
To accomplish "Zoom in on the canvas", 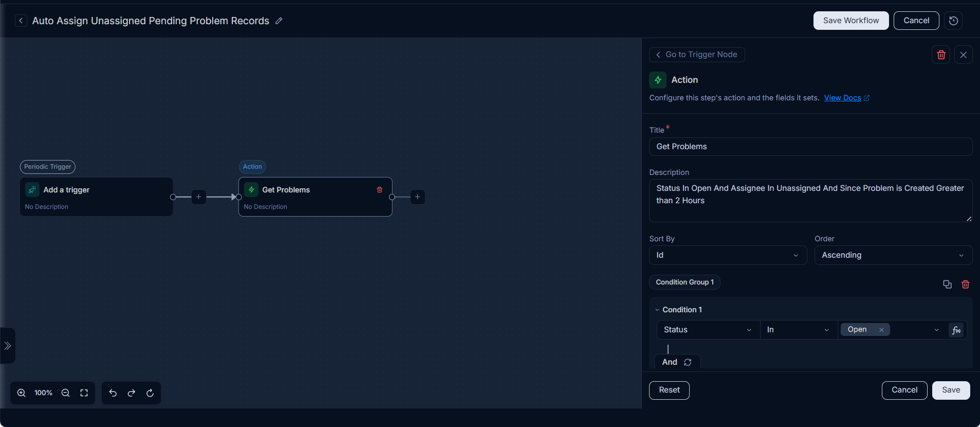I will tap(22, 393).
